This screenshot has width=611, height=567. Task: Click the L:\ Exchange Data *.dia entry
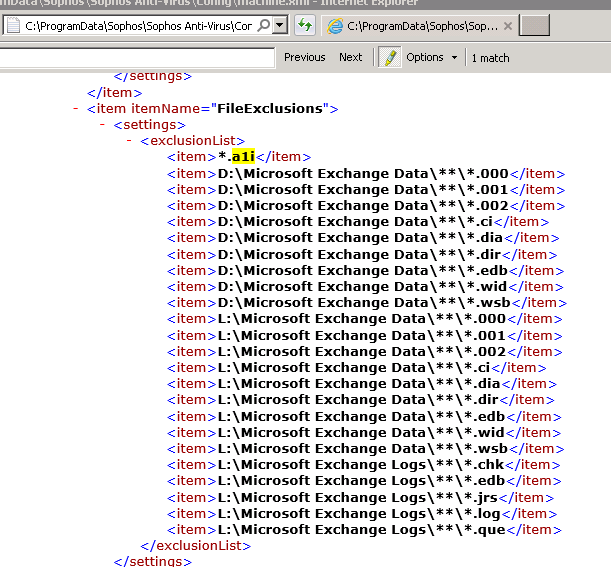(362, 384)
